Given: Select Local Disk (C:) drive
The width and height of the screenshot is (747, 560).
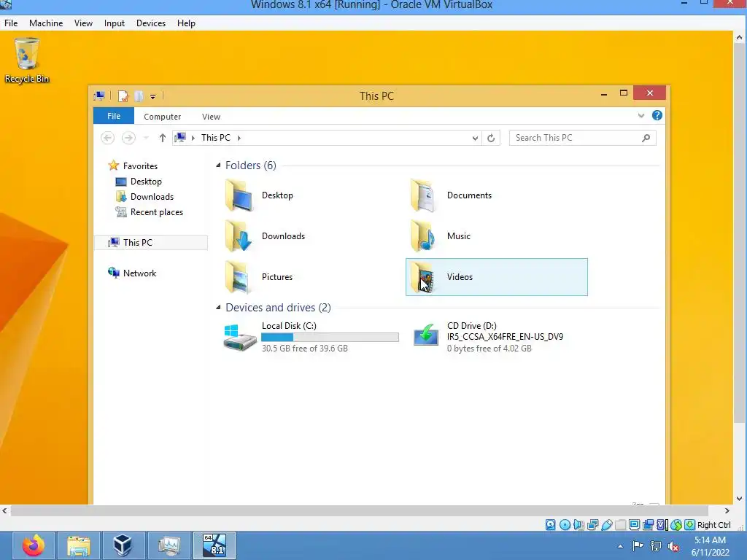Looking at the screenshot, I should pos(311,337).
